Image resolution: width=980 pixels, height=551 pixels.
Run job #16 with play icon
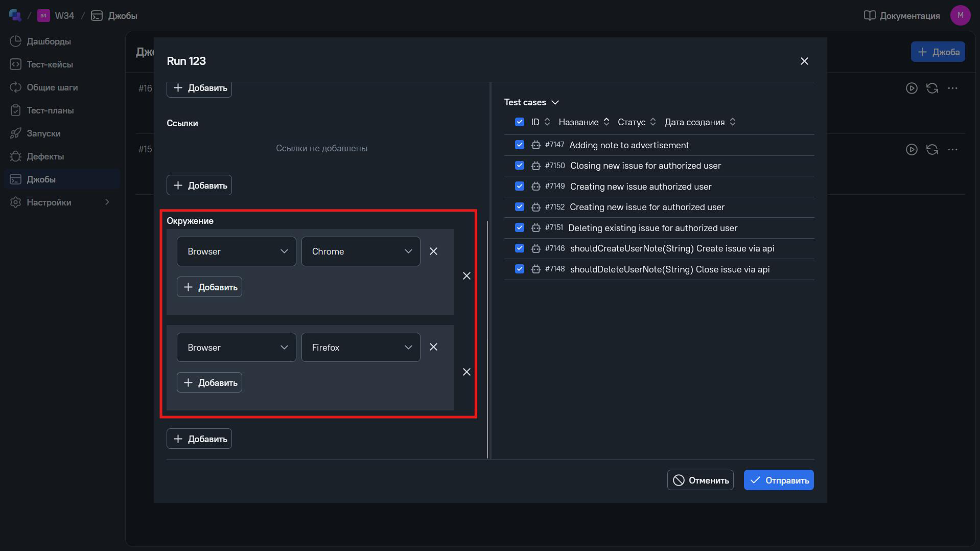912,88
